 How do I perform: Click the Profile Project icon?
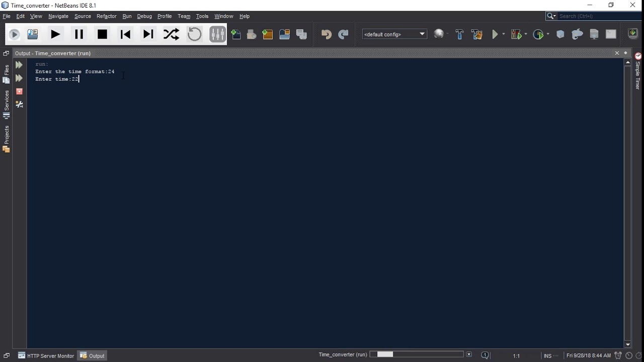click(538, 34)
